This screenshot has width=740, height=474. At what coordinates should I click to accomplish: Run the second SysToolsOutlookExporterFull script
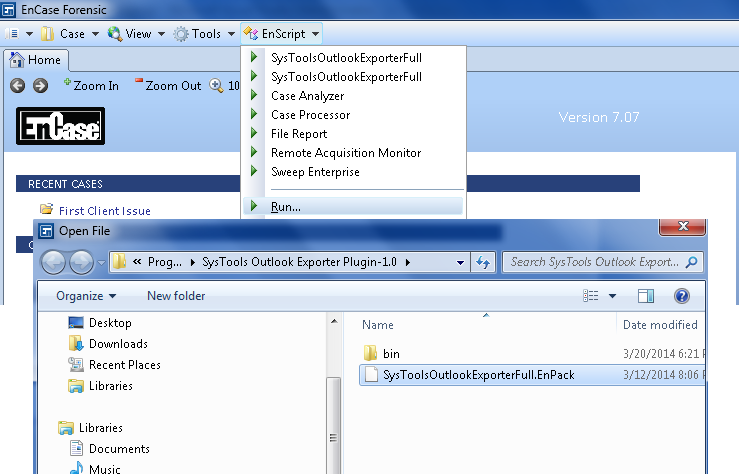tap(346, 77)
